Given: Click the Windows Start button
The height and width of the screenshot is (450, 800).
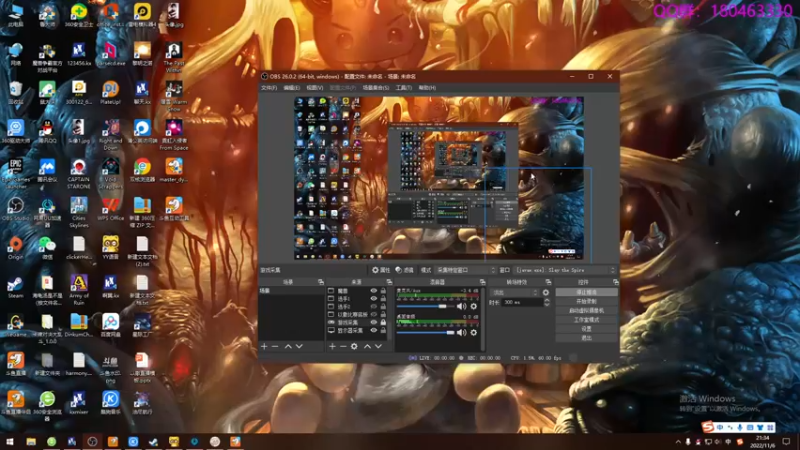Looking at the screenshot, I should click(x=10, y=441).
